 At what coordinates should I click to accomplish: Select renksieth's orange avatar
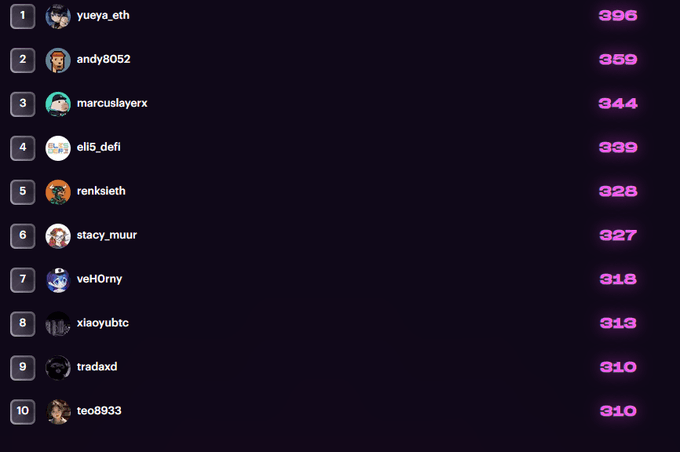58,191
